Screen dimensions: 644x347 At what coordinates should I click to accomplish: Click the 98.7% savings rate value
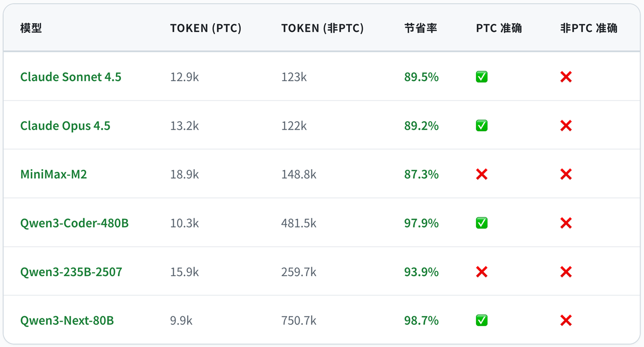(x=421, y=321)
